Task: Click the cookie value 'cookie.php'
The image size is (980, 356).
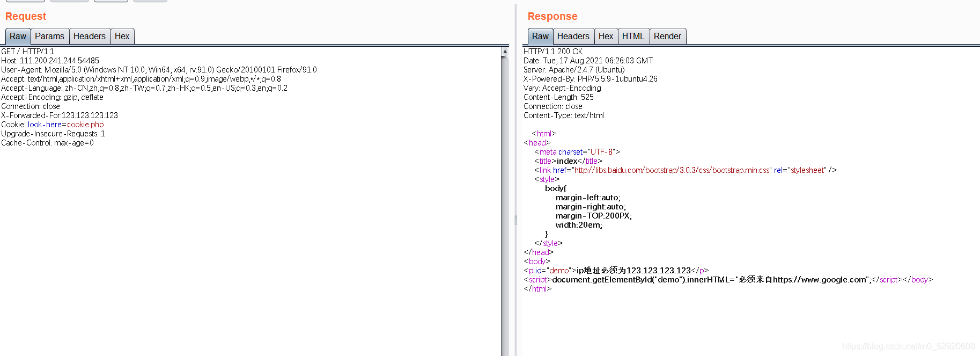Action: pyautogui.click(x=85, y=125)
